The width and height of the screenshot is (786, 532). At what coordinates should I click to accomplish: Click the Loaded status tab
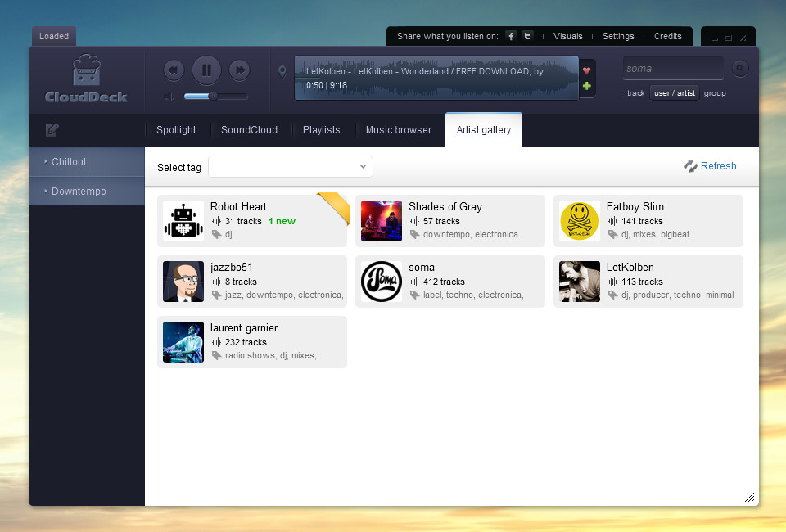(x=54, y=36)
